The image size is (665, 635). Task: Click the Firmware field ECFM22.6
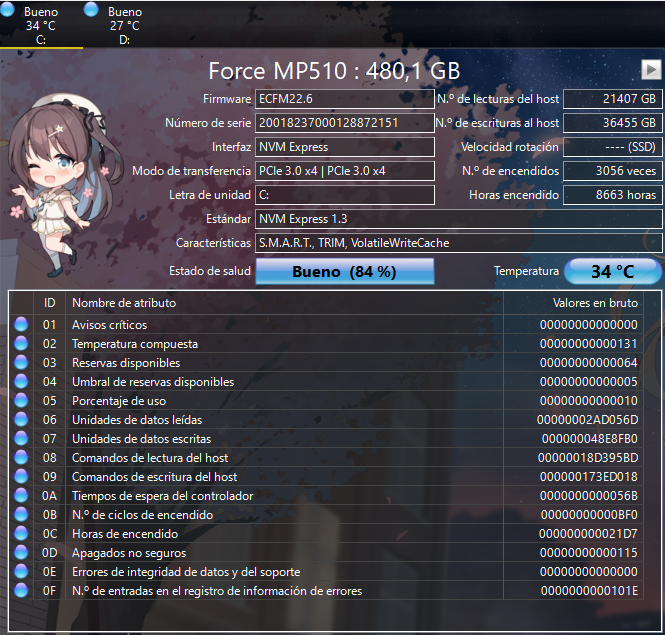coord(345,99)
